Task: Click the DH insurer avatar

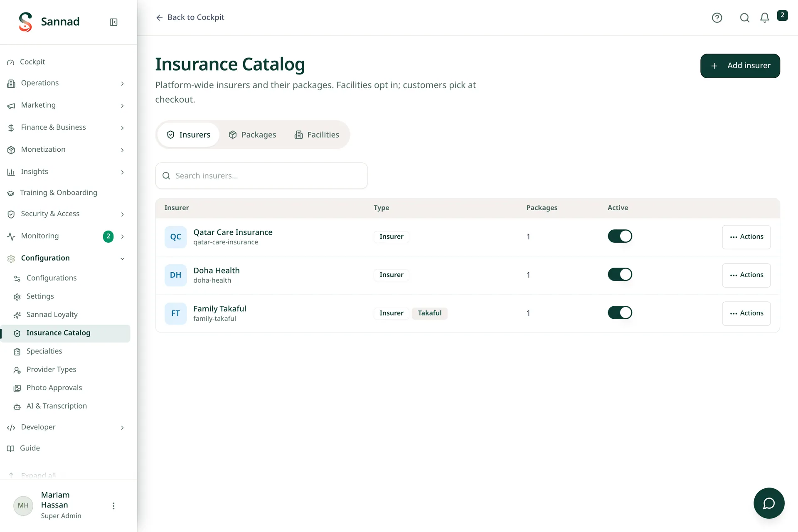Action: click(175, 275)
